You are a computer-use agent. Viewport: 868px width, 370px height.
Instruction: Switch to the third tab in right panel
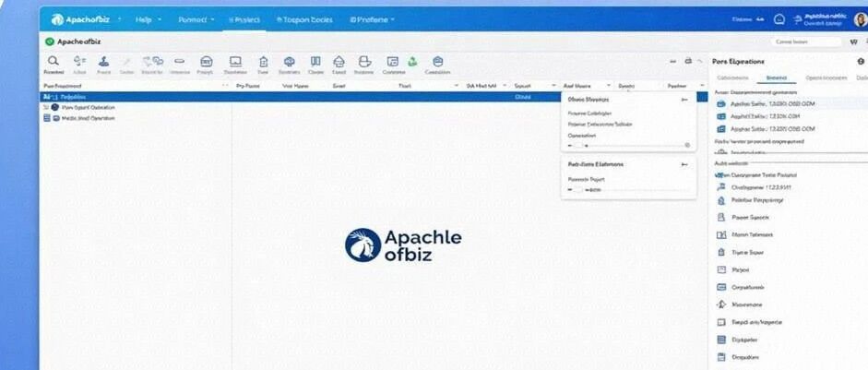[826, 78]
